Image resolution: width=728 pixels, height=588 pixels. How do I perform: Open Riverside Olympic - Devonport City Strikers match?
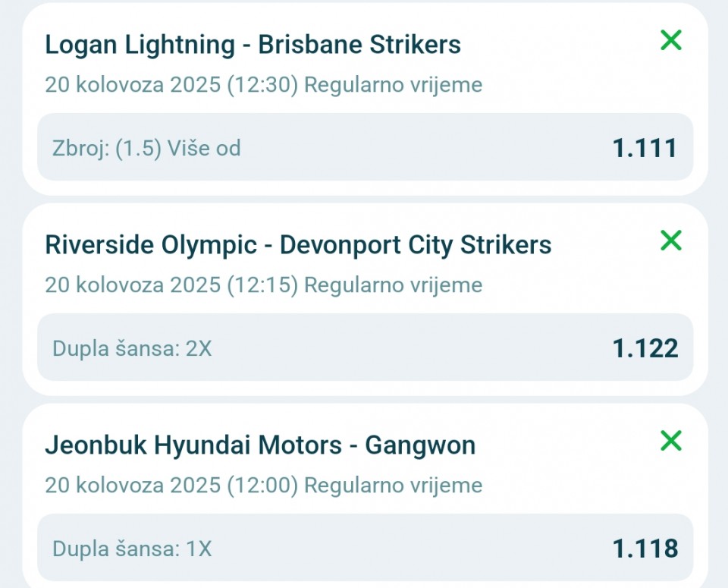click(x=298, y=245)
